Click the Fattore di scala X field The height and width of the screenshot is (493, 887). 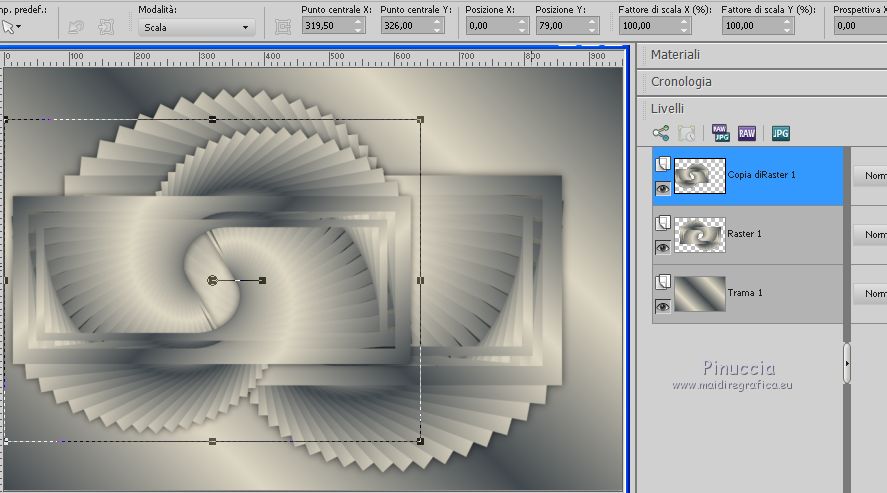pos(650,26)
